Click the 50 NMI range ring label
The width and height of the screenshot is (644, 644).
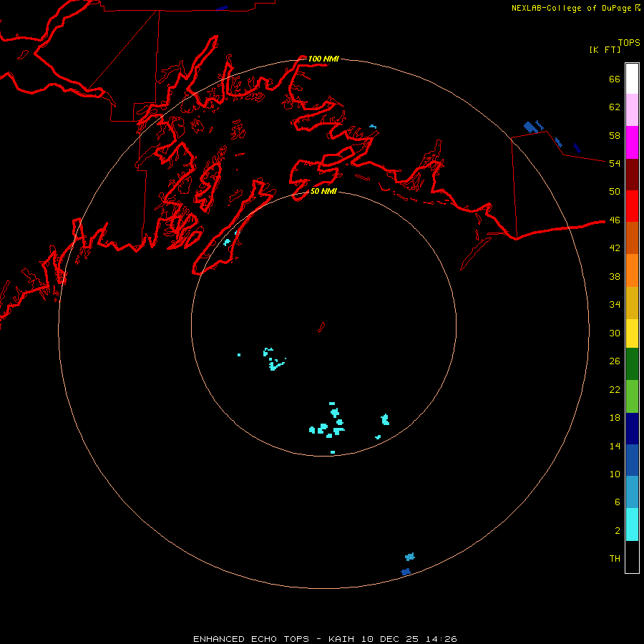coord(323,191)
